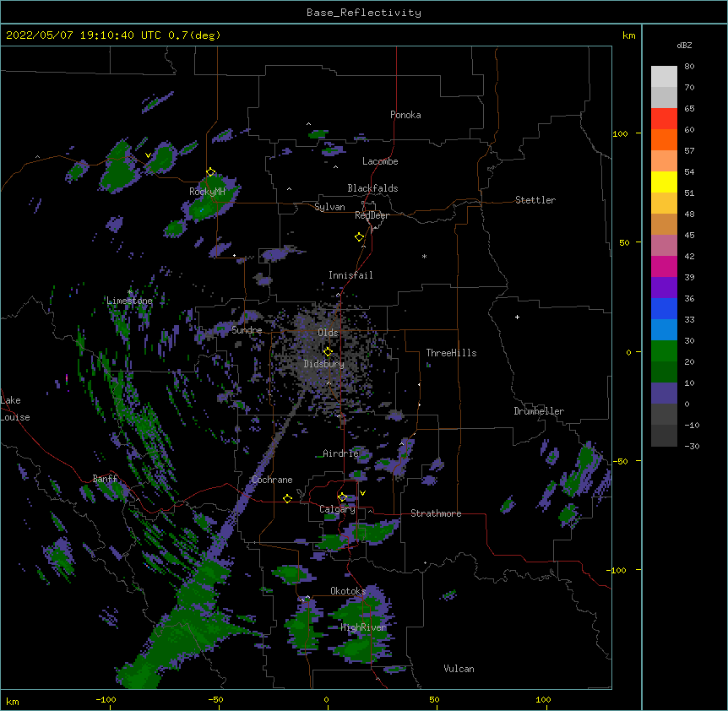Click the Banff label
The image size is (728, 711).
tap(105, 479)
